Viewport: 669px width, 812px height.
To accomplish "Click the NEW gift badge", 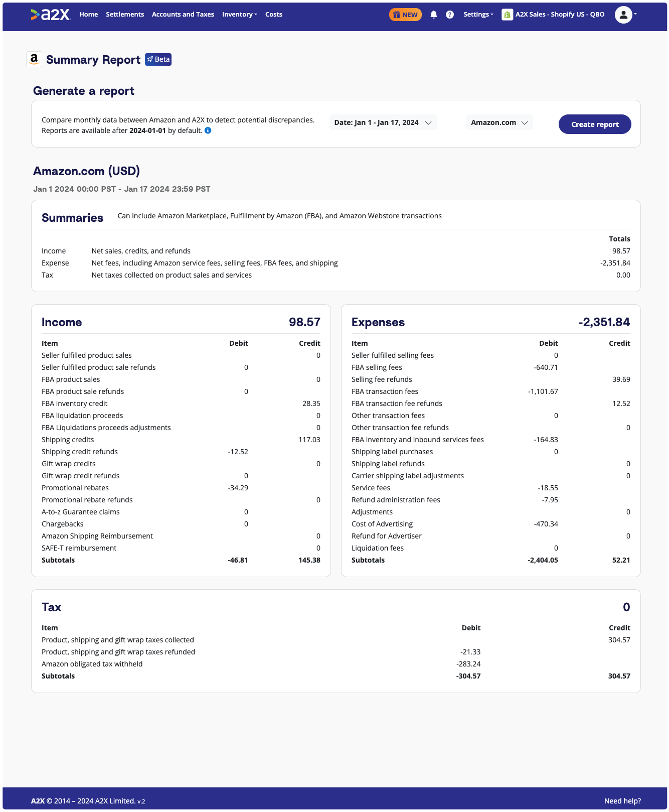I will coord(405,15).
